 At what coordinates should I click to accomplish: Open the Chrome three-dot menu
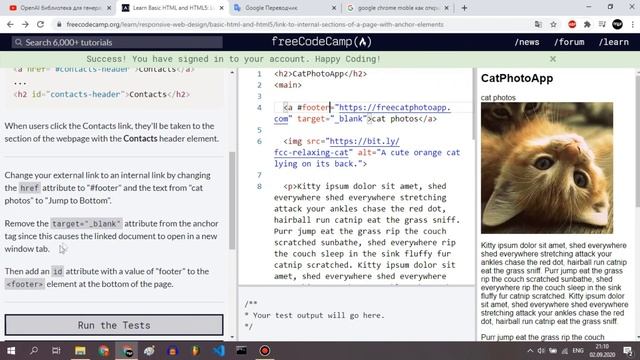(x=633, y=24)
